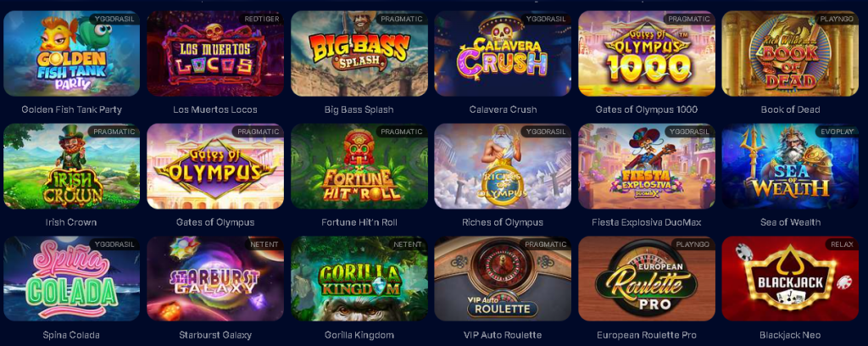Click the Gates of Olympus 1000 thumbnail
The width and height of the screenshot is (868, 346).
pyautogui.click(x=647, y=53)
